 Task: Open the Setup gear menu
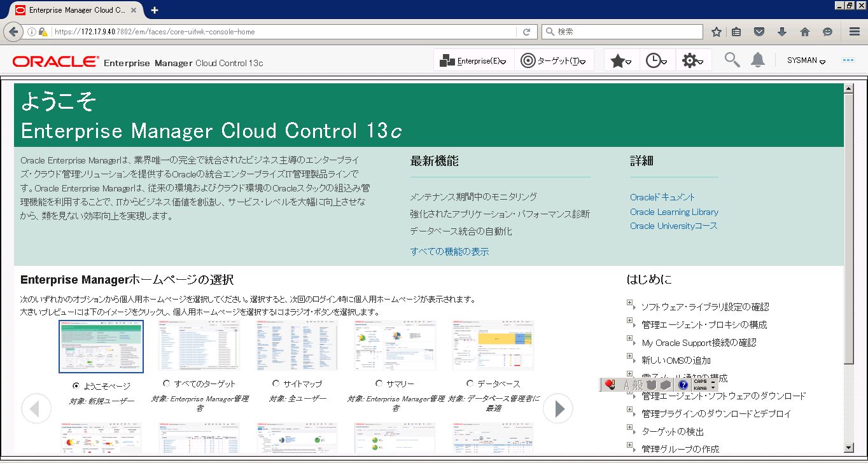692,60
